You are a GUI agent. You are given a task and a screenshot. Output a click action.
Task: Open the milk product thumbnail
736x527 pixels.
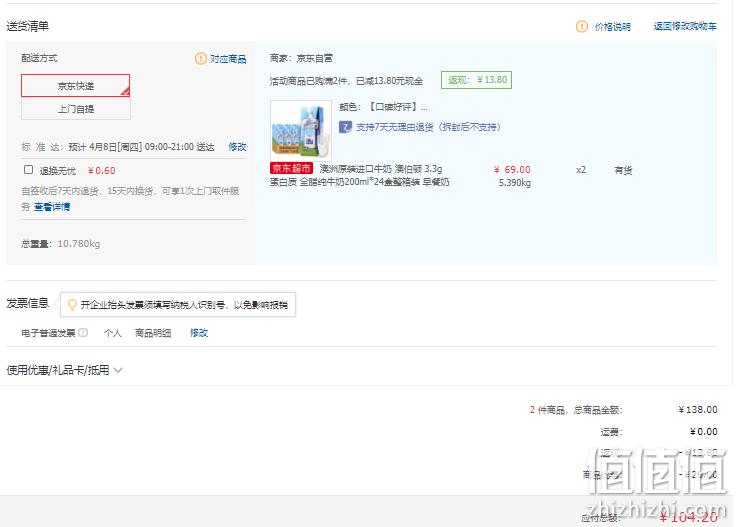click(x=301, y=130)
